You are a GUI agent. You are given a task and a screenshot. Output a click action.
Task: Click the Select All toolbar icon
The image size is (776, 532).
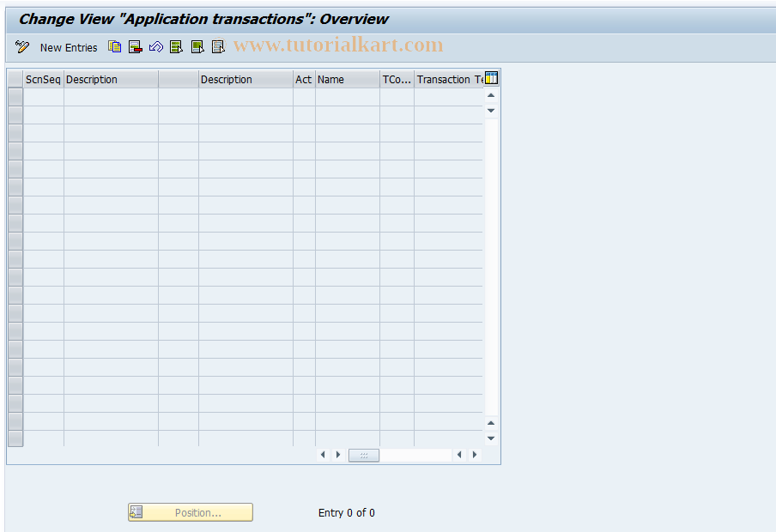176,47
